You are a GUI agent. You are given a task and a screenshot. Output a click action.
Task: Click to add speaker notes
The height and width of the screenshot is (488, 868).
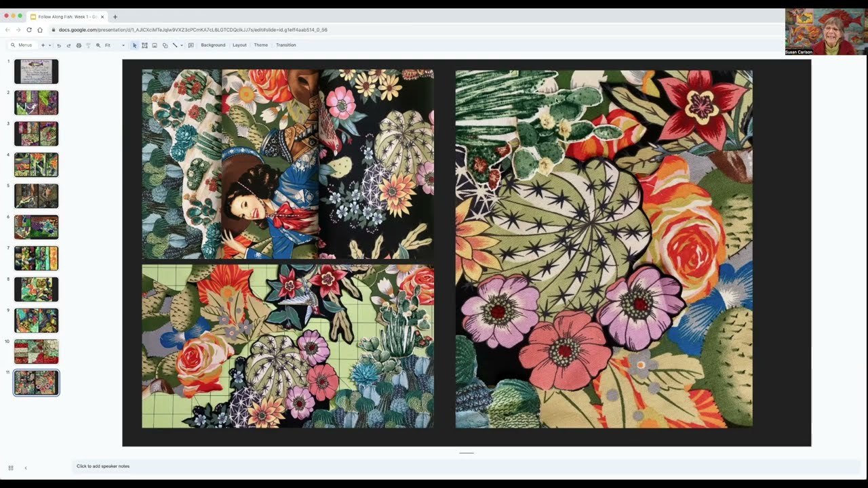(467, 466)
